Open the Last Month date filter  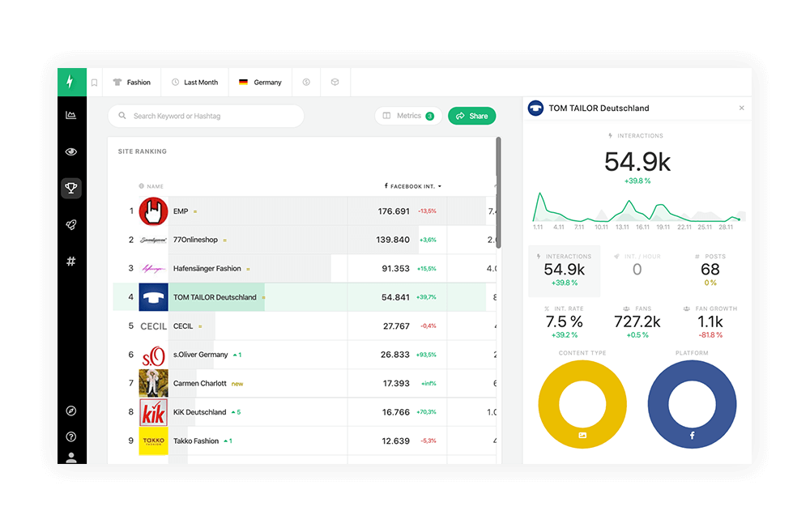click(194, 83)
